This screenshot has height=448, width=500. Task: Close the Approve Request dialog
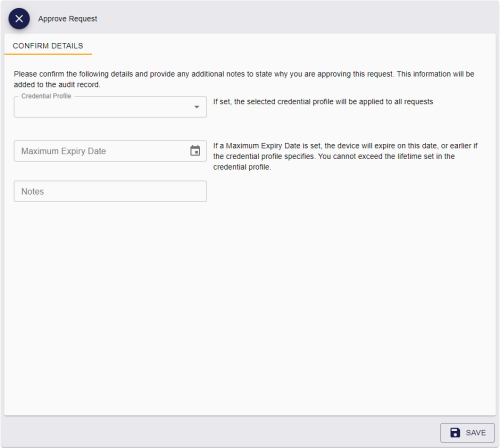(19, 19)
